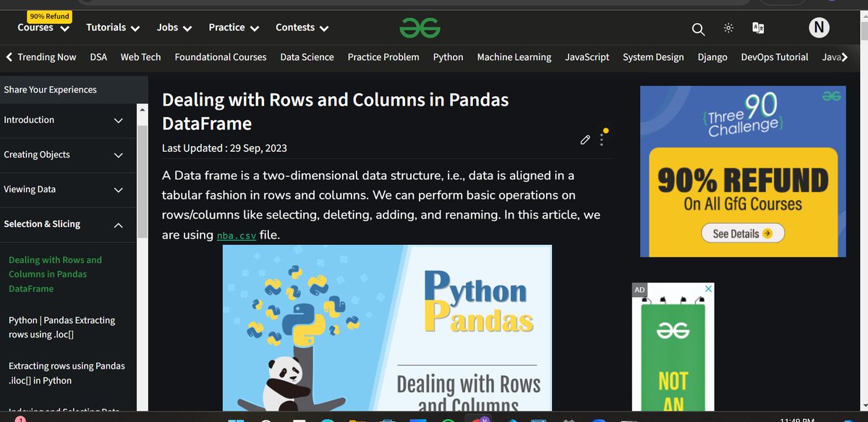Open the three-dot article options menu
Viewport: 868px width, 422px height.
coord(602,139)
